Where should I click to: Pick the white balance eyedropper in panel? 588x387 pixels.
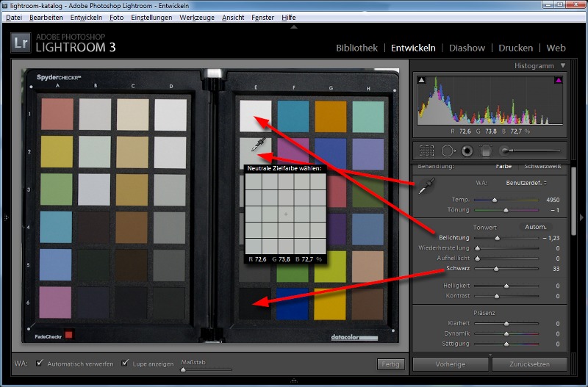(425, 187)
